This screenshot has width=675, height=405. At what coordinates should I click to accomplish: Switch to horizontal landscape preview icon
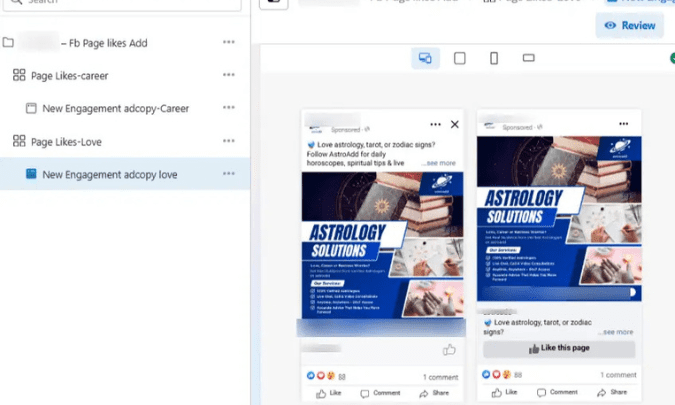[x=529, y=58]
